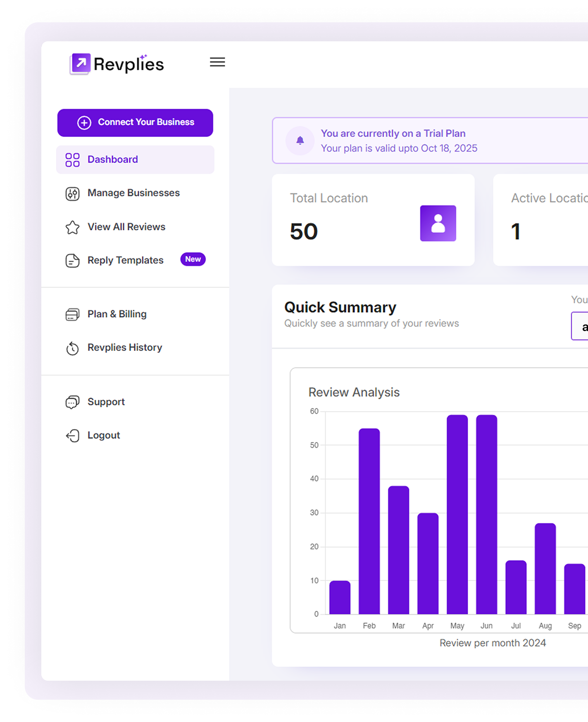Toggle the hamburger menu to collapse sidebar
Image resolution: width=588 pixels, height=722 pixels.
pos(217,62)
